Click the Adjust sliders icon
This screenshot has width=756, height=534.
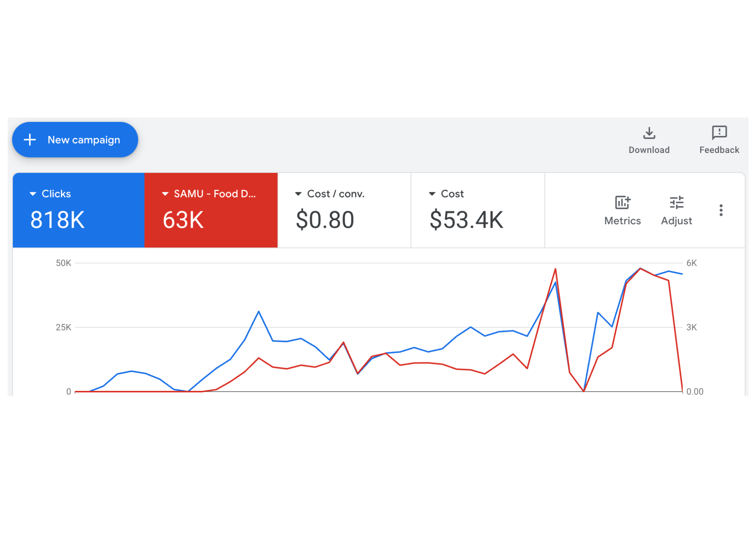point(676,202)
